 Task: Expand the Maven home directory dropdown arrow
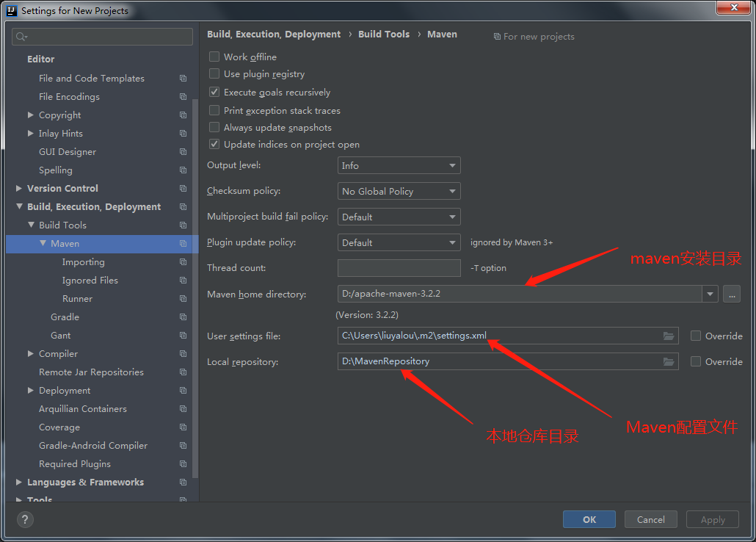tap(709, 294)
